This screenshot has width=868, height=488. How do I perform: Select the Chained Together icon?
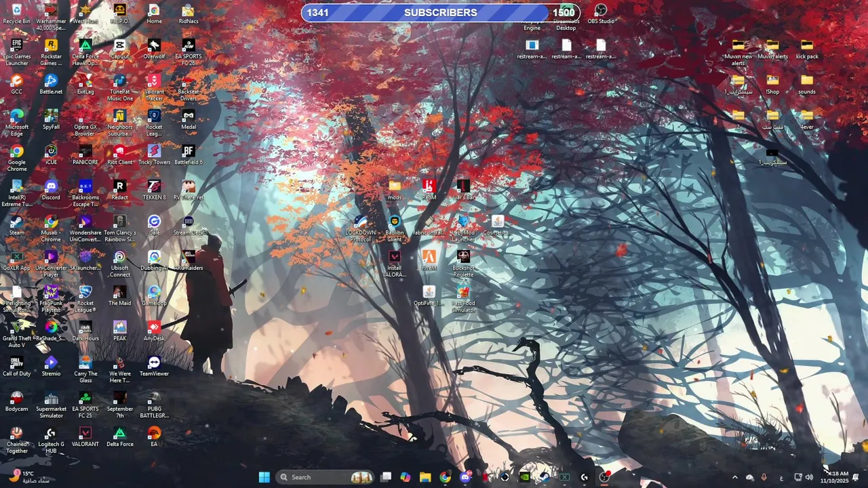coord(16,440)
